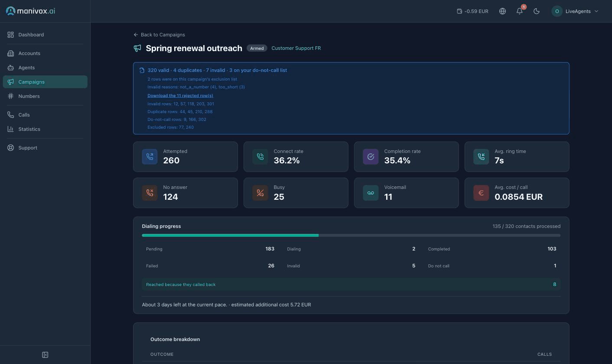Click the OUTCOME column header

click(162, 354)
